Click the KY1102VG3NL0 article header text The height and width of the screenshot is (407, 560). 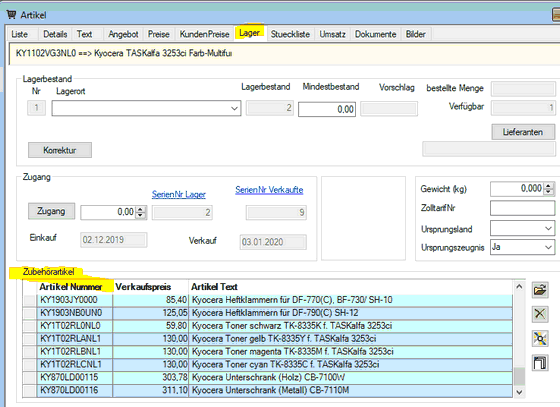tap(124, 53)
